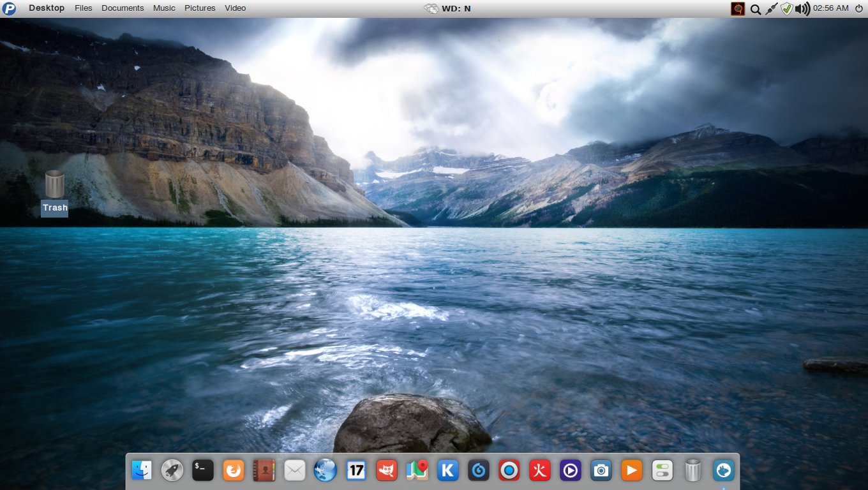868x490 pixels.
Task: Open the camera screenshot icon in dock
Action: pyautogui.click(x=601, y=471)
